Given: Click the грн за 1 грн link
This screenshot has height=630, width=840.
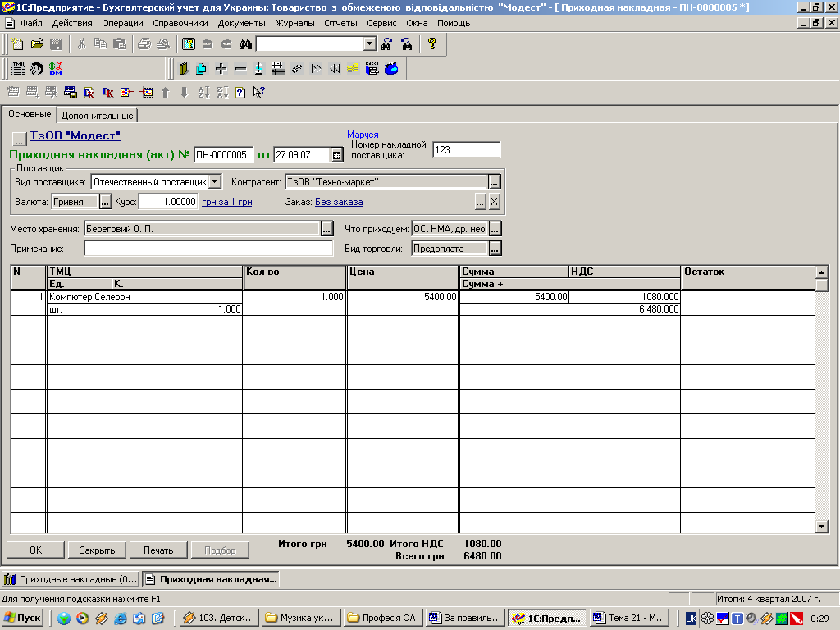Looking at the screenshot, I should (226, 202).
